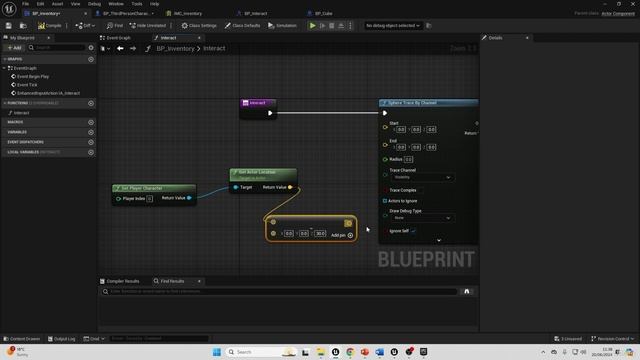Image resolution: width=640 pixels, height=360 pixels.
Task: Click Get Actor Location Return Value pin
Action: click(x=290, y=187)
